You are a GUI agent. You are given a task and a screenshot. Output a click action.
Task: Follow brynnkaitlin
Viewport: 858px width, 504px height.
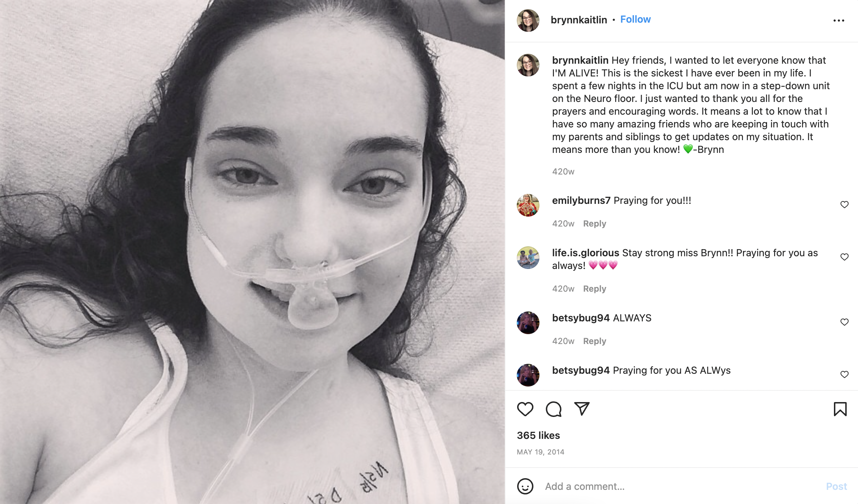[x=635, y=19]
